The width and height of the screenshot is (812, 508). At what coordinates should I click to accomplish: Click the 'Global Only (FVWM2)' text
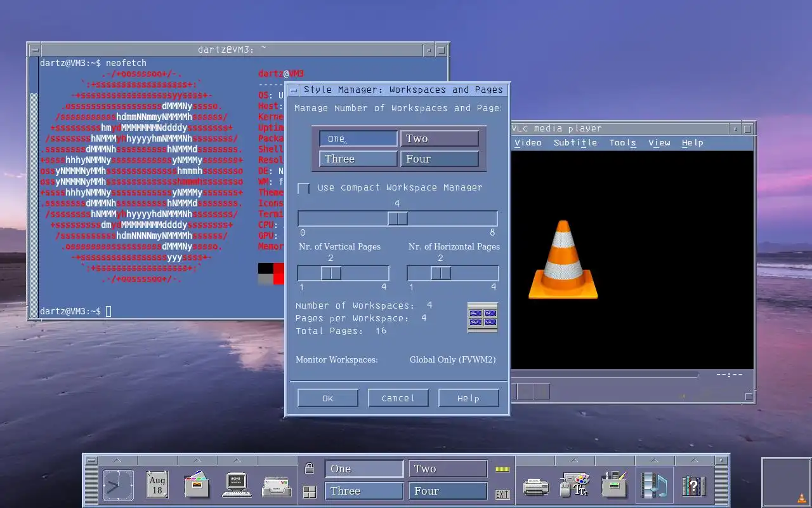coord(453,360)
